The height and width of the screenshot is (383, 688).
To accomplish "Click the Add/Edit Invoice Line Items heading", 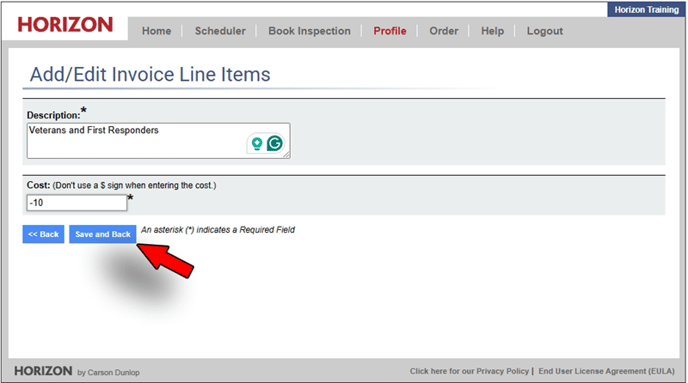I will pos(150,74).
